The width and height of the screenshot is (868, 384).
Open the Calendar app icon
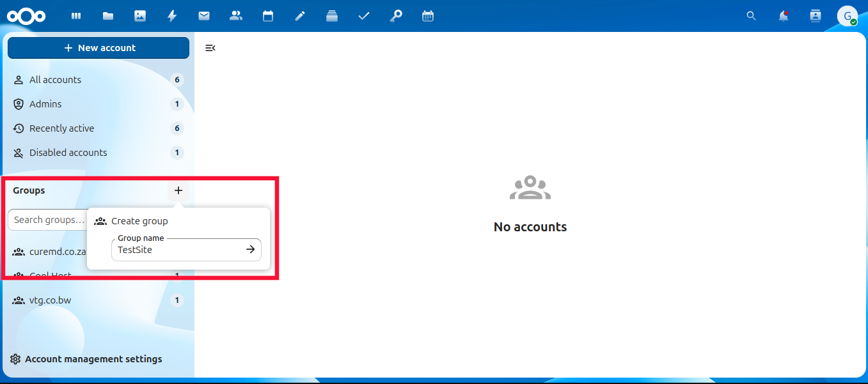268,16
